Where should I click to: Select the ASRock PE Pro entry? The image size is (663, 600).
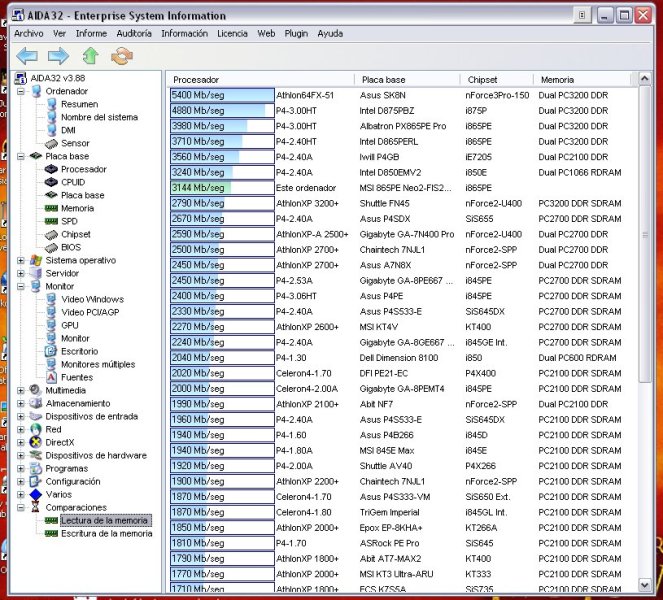(389, 543)
